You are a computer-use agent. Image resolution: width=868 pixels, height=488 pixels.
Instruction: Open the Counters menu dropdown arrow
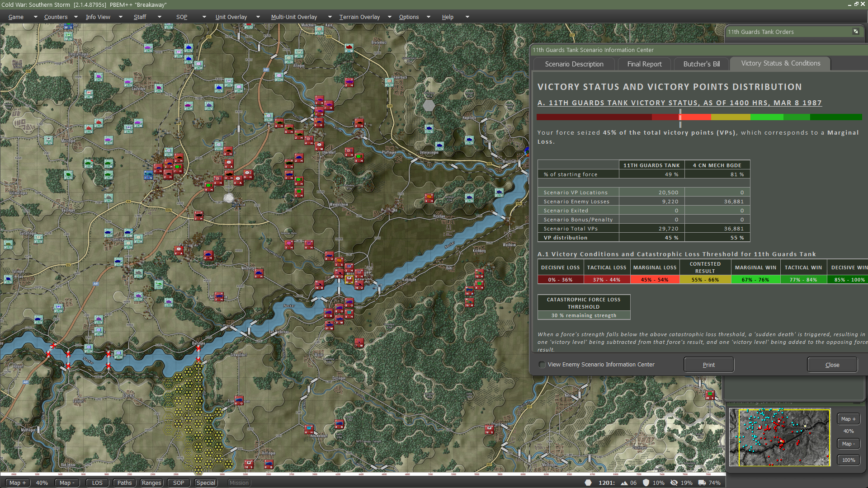coord(75,17)
